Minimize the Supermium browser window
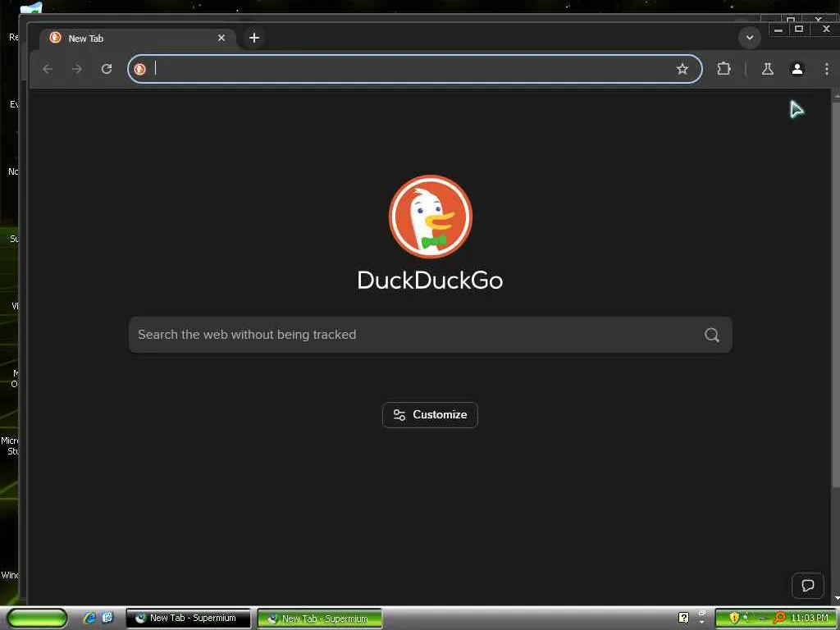840x630 pixels. [778, 30]
